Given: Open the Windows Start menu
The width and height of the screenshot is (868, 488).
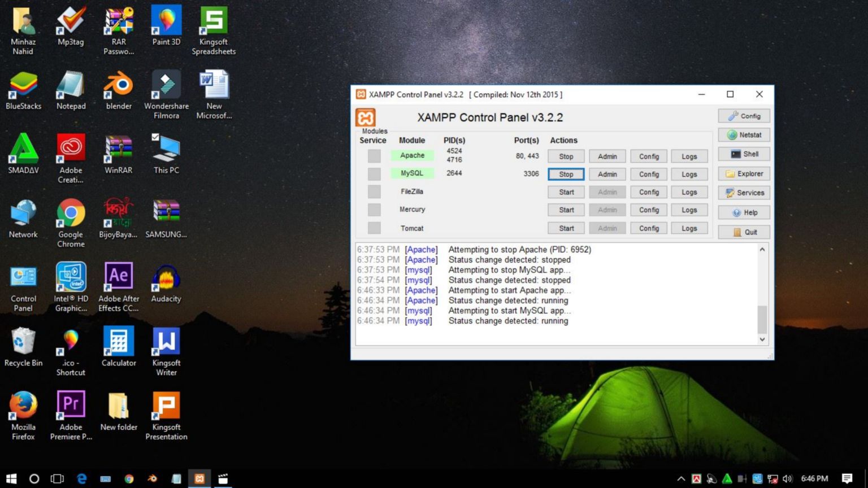Looking at the screenshot, I should pos(11,479).
